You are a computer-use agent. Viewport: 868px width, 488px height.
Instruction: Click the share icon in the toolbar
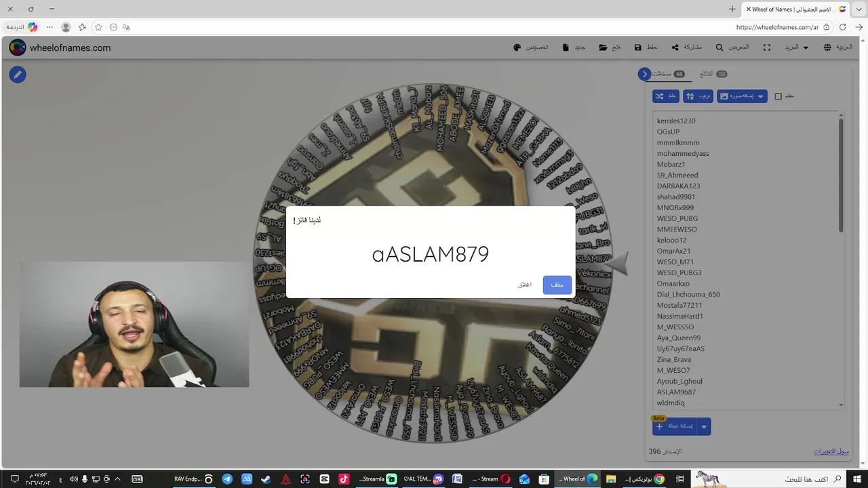(686, 47)
